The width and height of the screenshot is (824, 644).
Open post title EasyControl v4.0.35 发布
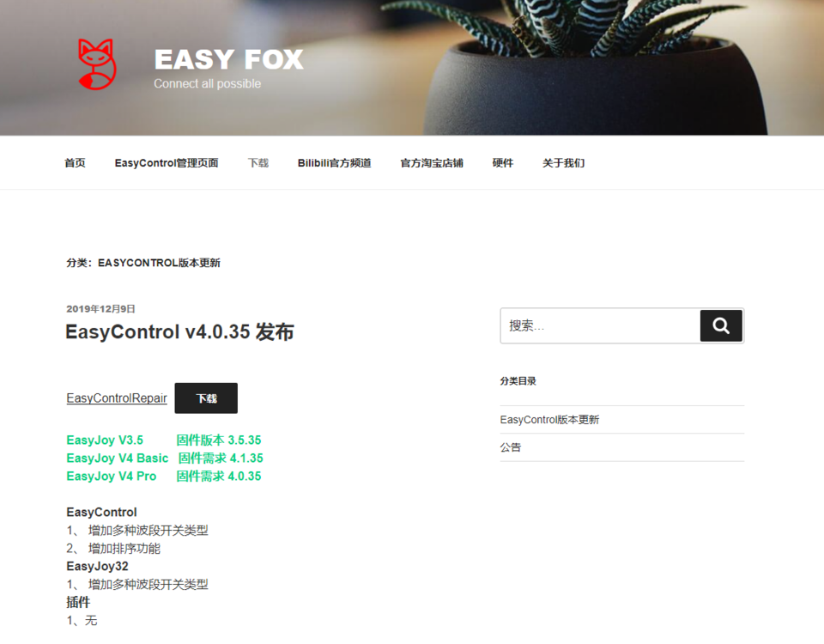(x=179, y=332)
